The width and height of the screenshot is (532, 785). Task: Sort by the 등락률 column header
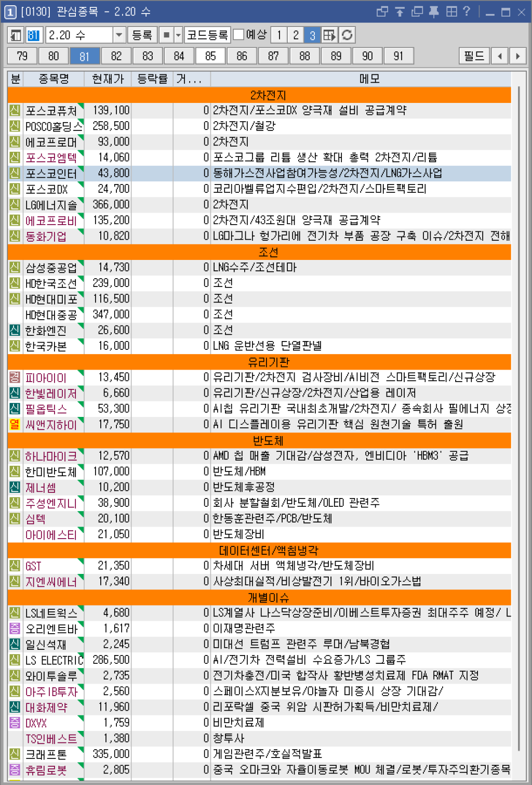point(152,79)
